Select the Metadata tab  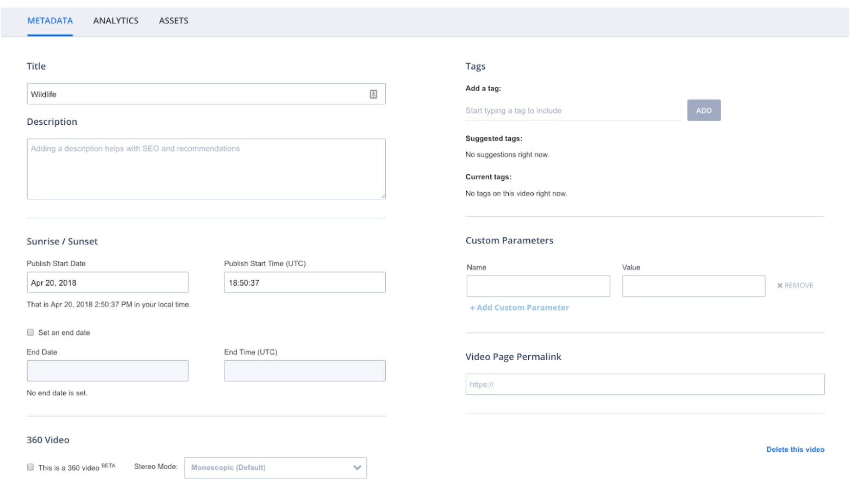[x=50, y=21]
